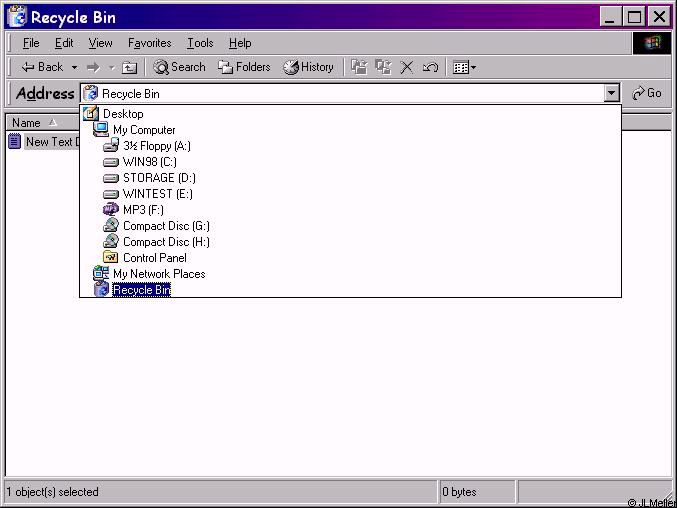Click the Control Panel folder icon
Image resolution: width=677 pixels, height=508 pixels.
click(x=111, y=257)
